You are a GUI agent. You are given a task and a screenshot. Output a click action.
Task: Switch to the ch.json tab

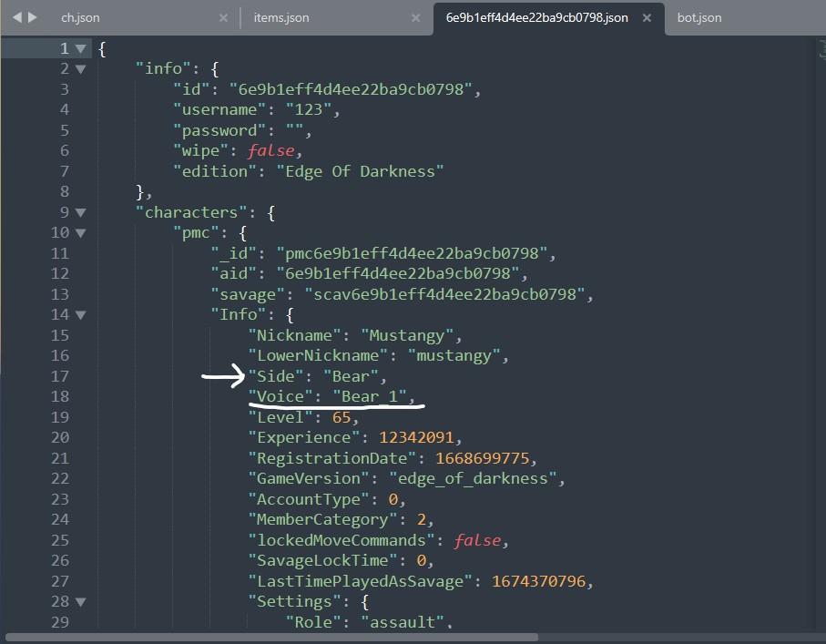click(x=80, y=17)
